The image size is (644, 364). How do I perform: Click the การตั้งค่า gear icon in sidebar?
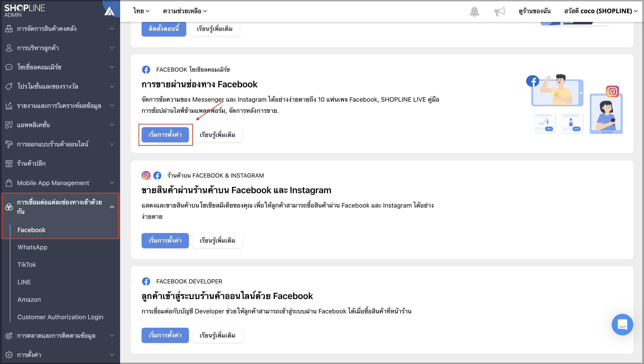point(9,355)
